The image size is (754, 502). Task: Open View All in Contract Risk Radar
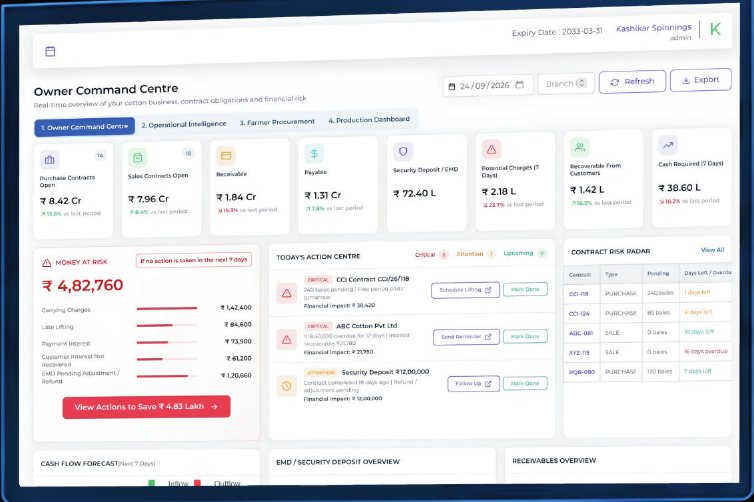pyautogui.click(x=712, y=250)
